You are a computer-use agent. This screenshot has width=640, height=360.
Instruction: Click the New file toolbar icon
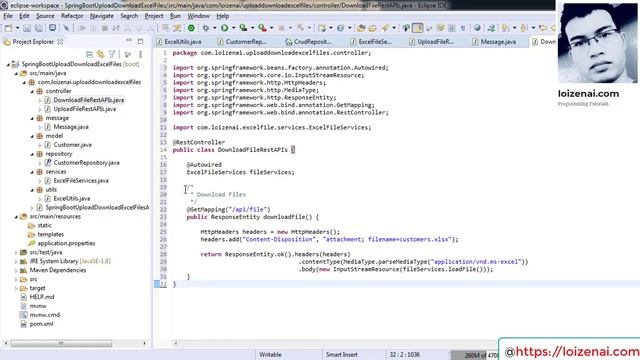point(8,28)
